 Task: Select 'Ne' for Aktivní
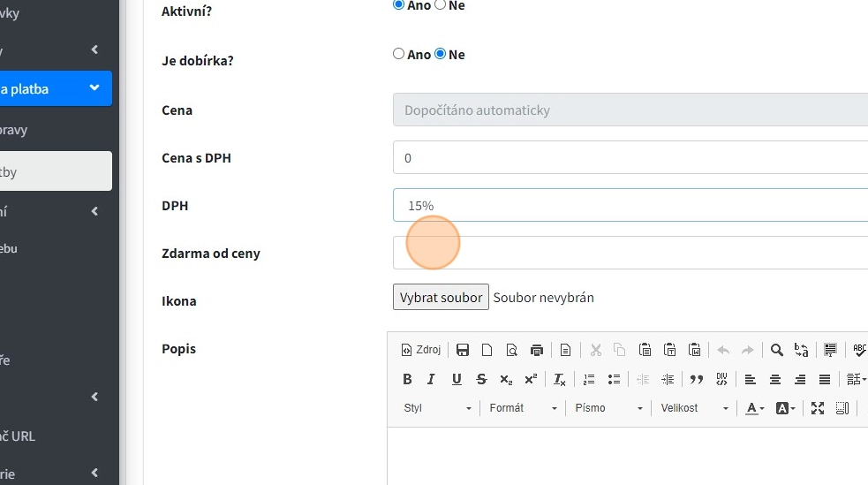pyautogui.click(x=441, y=5)
